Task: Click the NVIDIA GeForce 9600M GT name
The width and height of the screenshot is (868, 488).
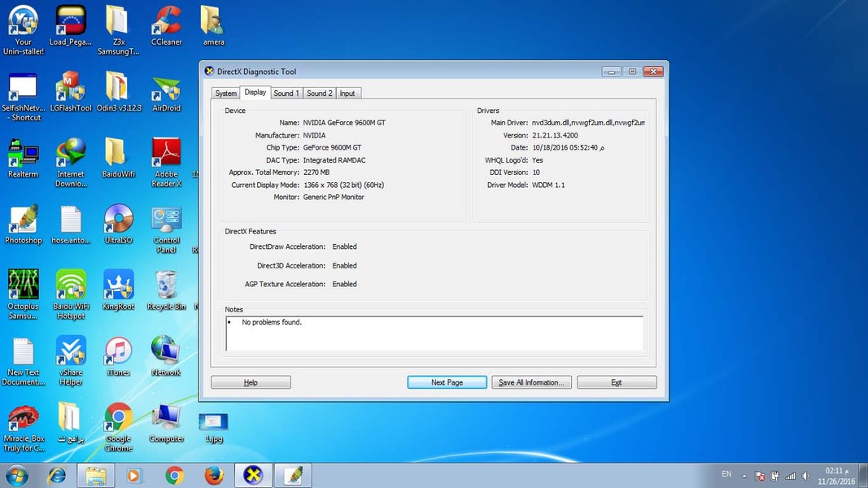Action: (344, 123)
